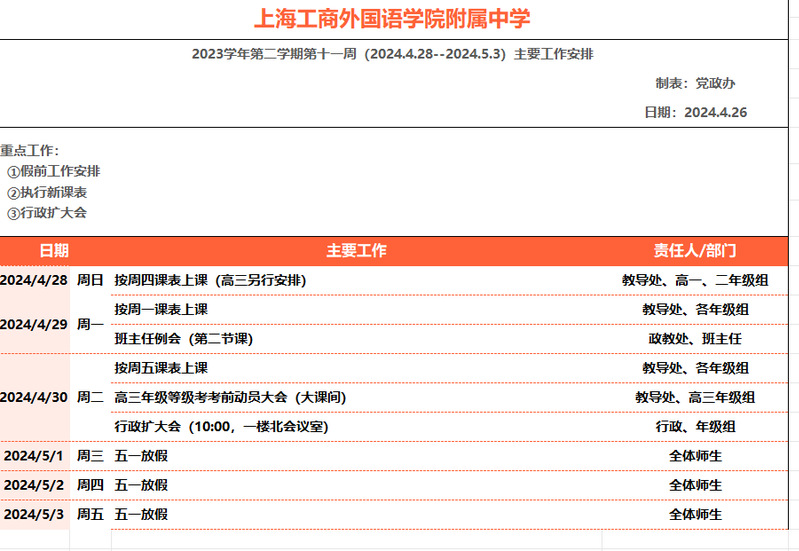Click the ①假前工作安排 line

tap(54, 171)
